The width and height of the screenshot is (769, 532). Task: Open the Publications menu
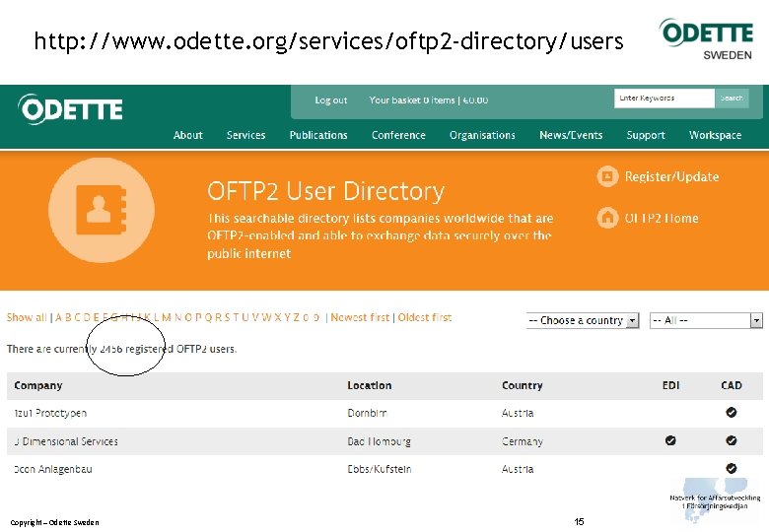(318, 135)
